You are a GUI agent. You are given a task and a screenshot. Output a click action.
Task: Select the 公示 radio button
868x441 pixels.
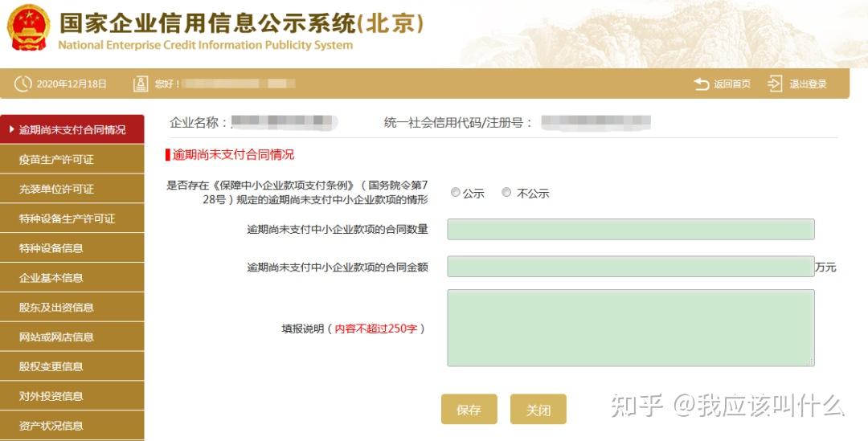point(456,193)
